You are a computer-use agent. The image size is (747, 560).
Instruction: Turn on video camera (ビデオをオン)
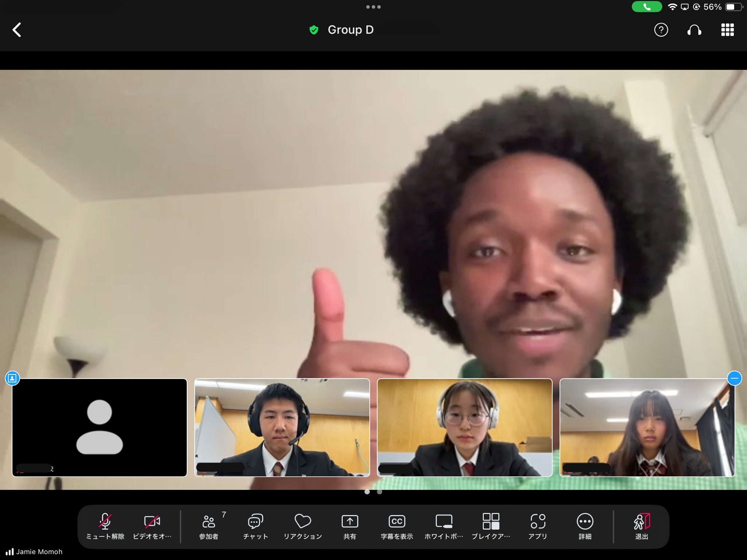click(x=152, y=526)
